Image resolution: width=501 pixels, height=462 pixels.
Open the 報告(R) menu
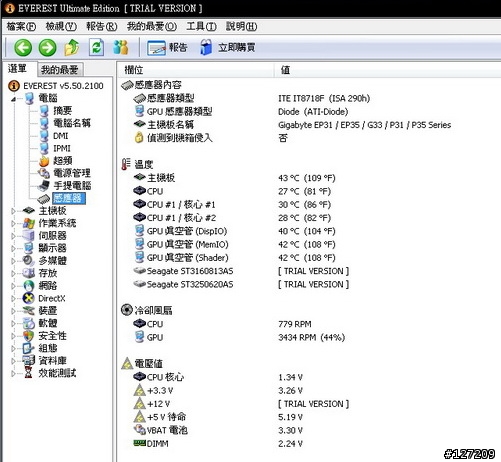pos(102,26)
